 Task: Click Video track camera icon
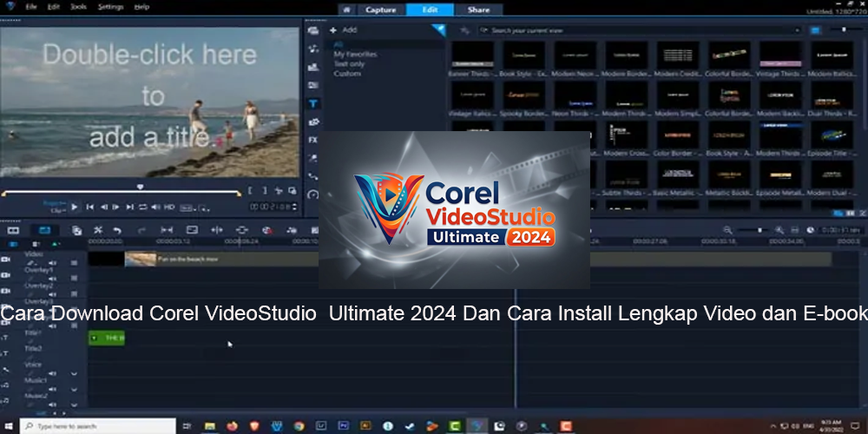coord(5,259)
